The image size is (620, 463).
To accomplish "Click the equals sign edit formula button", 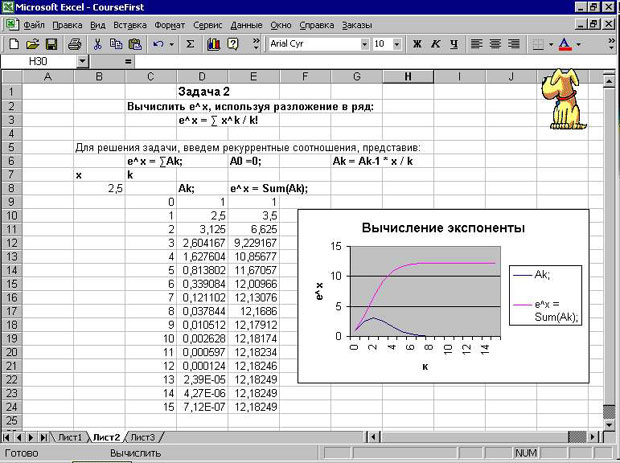I will coord(128,61).
